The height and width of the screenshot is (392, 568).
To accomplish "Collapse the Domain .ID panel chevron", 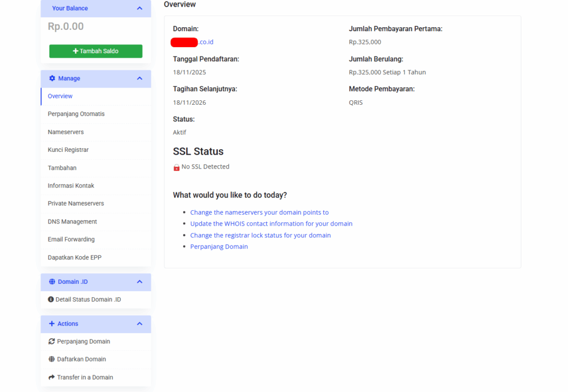I will pyautogui.click(x=139, y=282).
